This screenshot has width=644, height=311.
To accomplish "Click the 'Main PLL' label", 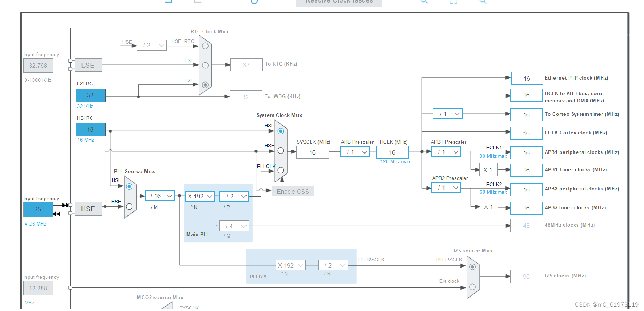I will tap(198, 234).
